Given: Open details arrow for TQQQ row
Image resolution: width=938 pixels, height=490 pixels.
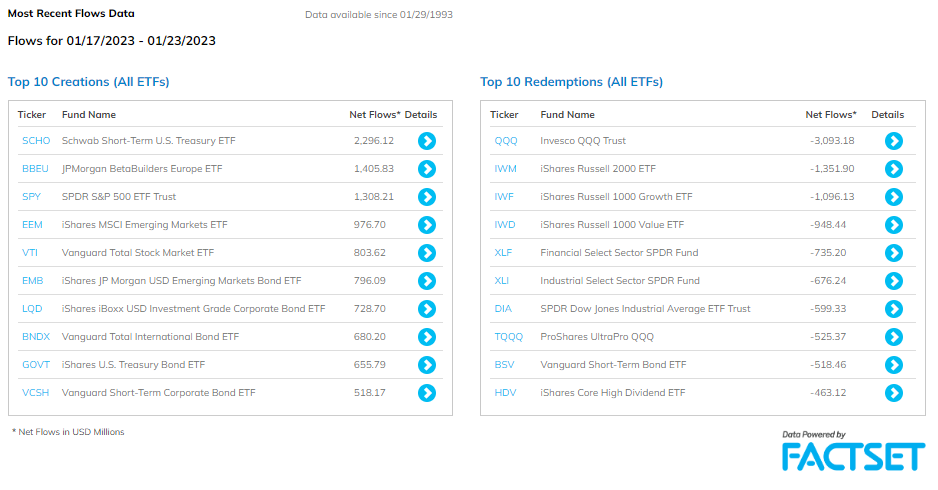Looking at the screenshot, I should click(894, 337).
